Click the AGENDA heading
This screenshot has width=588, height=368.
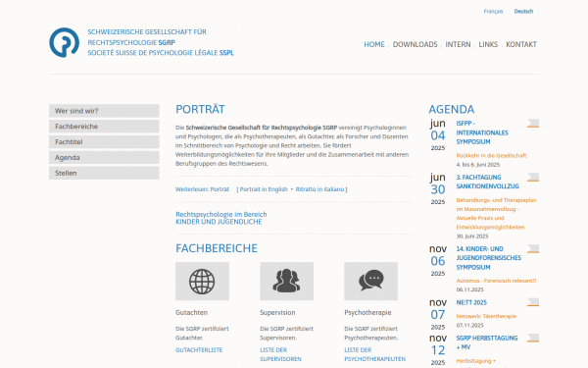pos(452,109)
